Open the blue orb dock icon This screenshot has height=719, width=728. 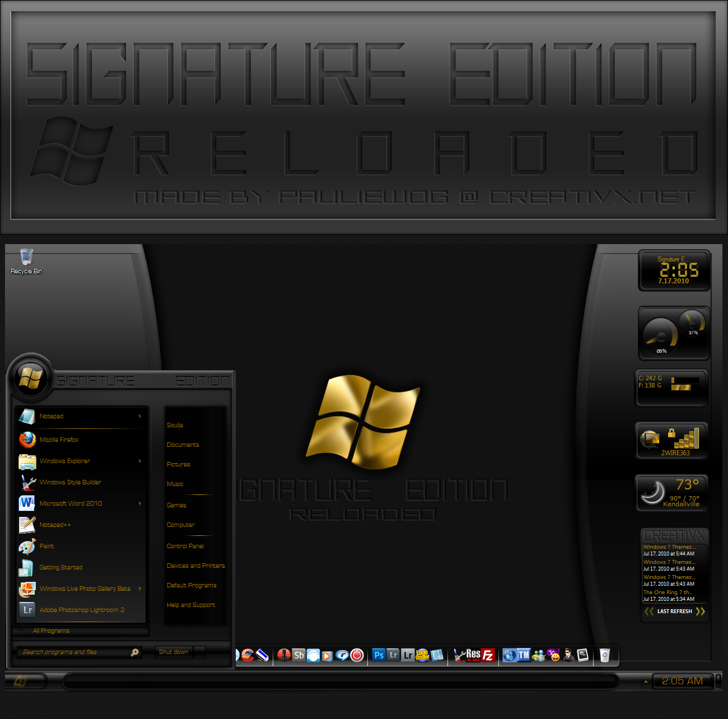509,655
